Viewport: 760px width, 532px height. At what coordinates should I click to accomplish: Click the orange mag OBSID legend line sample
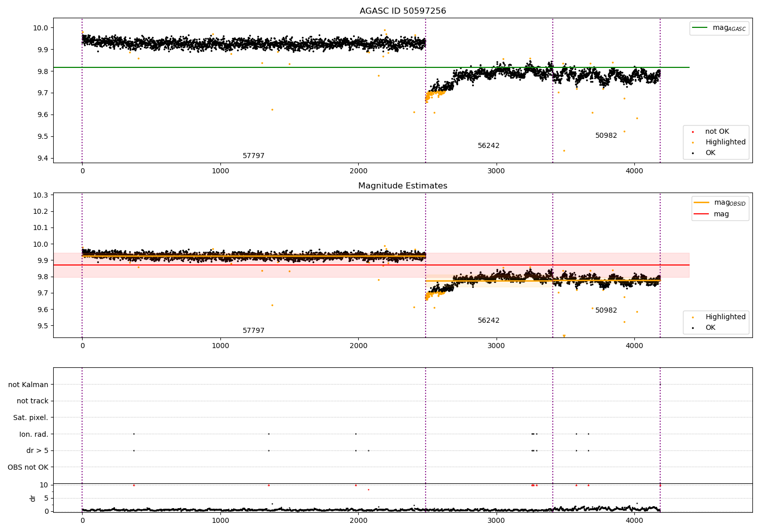(702, 203)
